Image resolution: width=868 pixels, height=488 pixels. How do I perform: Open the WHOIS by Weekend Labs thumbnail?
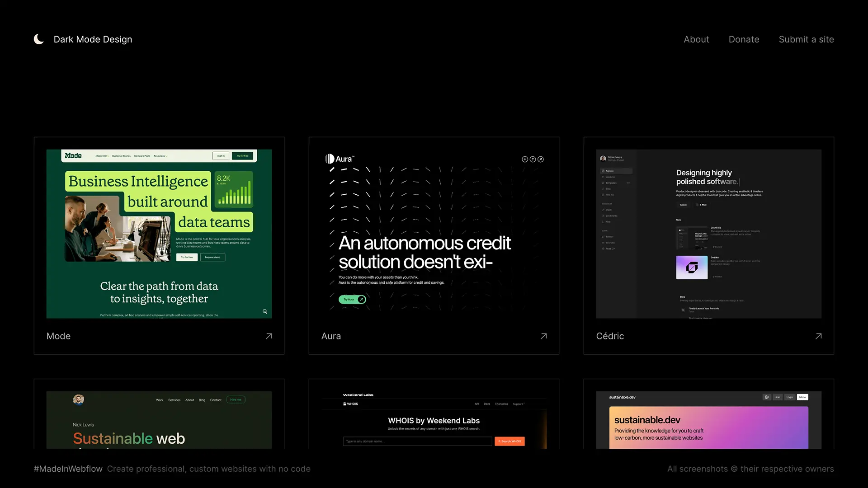pyautogui.click(x=434, y=420)
